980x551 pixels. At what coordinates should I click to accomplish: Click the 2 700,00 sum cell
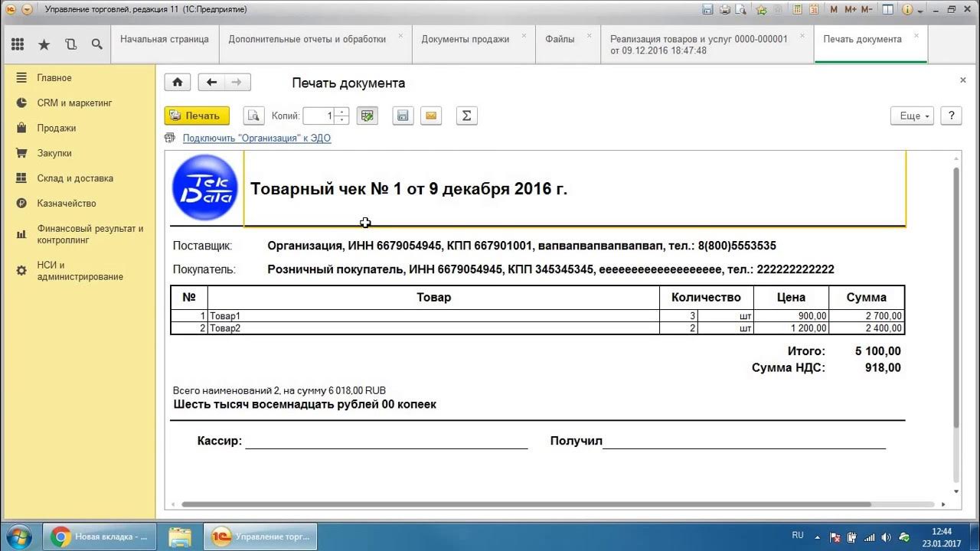867,316
